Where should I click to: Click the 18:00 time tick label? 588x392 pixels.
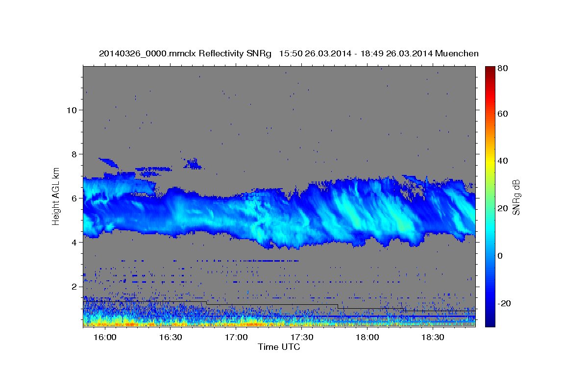coord(367,338)
